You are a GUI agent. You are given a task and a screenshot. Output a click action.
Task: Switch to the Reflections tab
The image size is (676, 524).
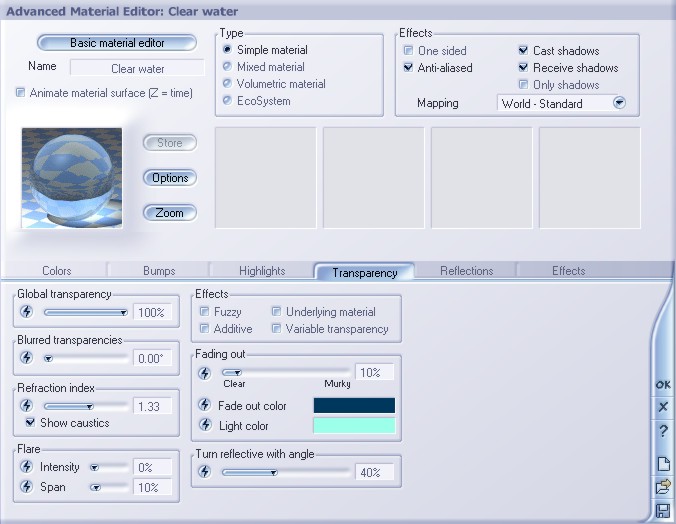466,271
